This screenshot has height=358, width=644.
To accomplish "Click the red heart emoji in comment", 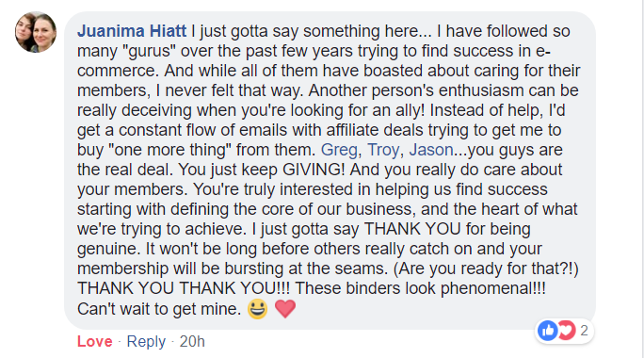I will click(285, 309).
